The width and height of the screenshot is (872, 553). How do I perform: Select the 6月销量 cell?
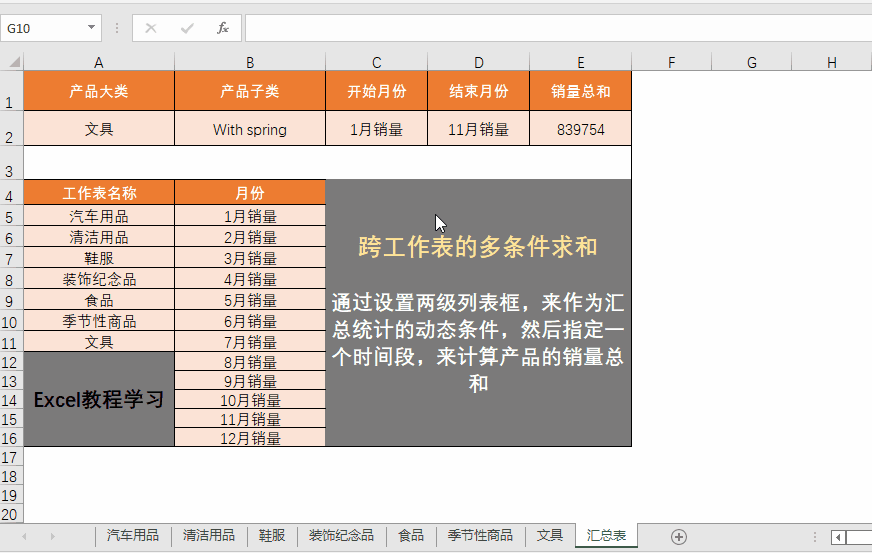250,321
